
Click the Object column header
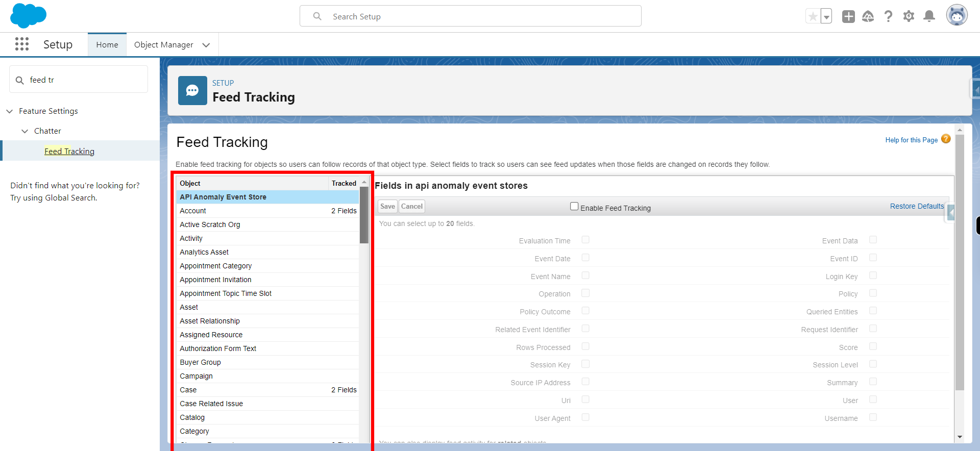click(x=252, y=183)
